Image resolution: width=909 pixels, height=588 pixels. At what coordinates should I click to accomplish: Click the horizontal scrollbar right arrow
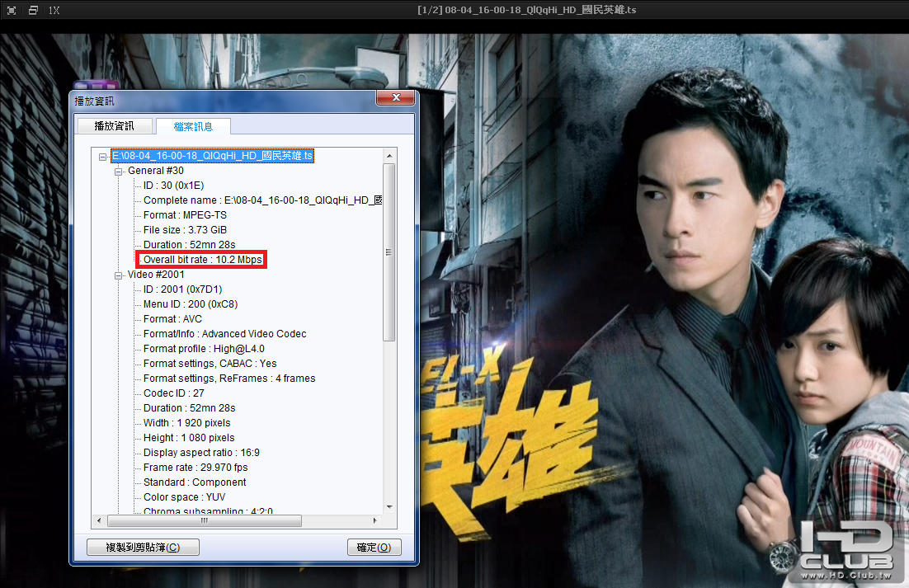click(x=375, y=521)
